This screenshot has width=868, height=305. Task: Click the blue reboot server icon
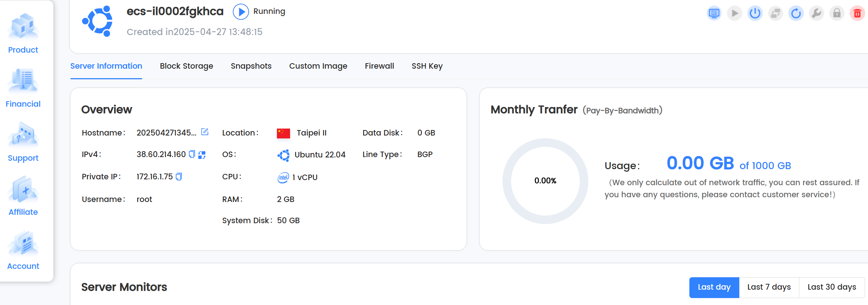click(796, 14)
